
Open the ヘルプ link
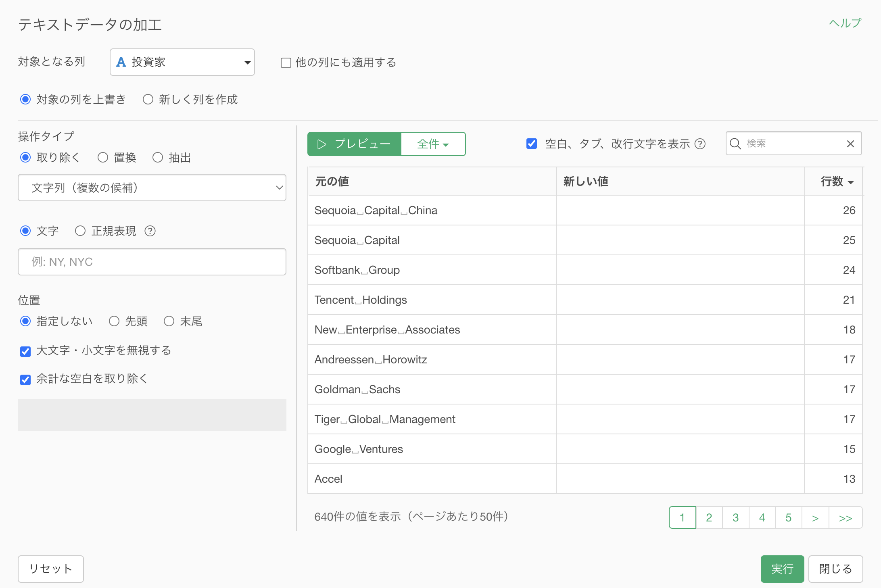(845, 23)
